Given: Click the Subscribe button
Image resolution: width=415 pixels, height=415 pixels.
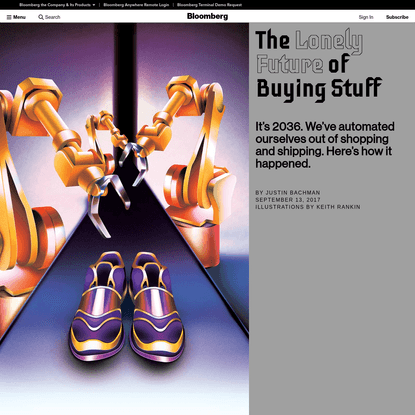Looking at the screenshot, I should tap(397, 17).
